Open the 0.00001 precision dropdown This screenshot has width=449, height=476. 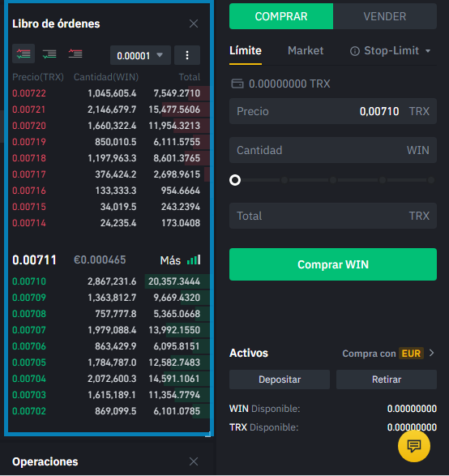[x=140, y=55]
